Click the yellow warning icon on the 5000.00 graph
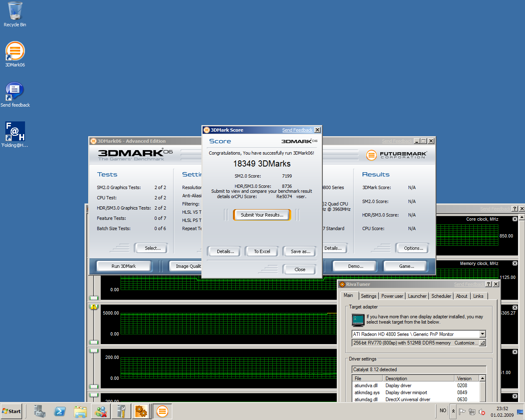 tap(94, 306)
